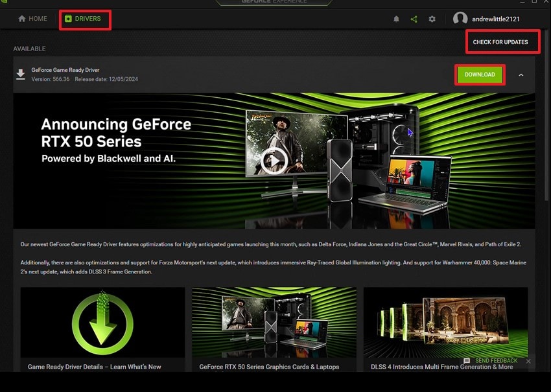The width and height of the screenshot is (551, 392).
Task: Open the notifications bell
Action: coord(396,19)
